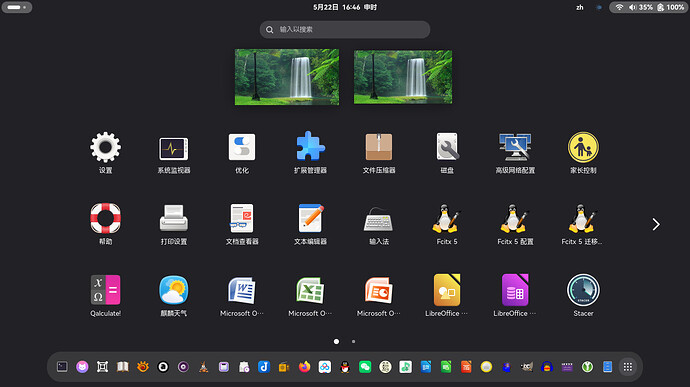This screenshot has width=690, height=387.
Task: Launch GIMP from the dock
Action: click(527, 366)
